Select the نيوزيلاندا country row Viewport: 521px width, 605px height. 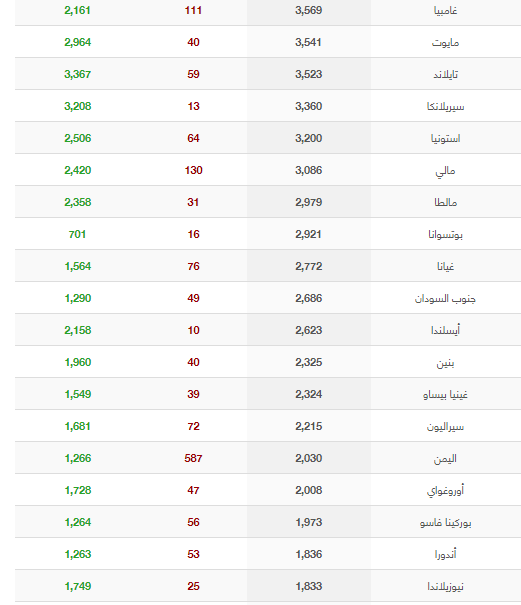[268, 586]
